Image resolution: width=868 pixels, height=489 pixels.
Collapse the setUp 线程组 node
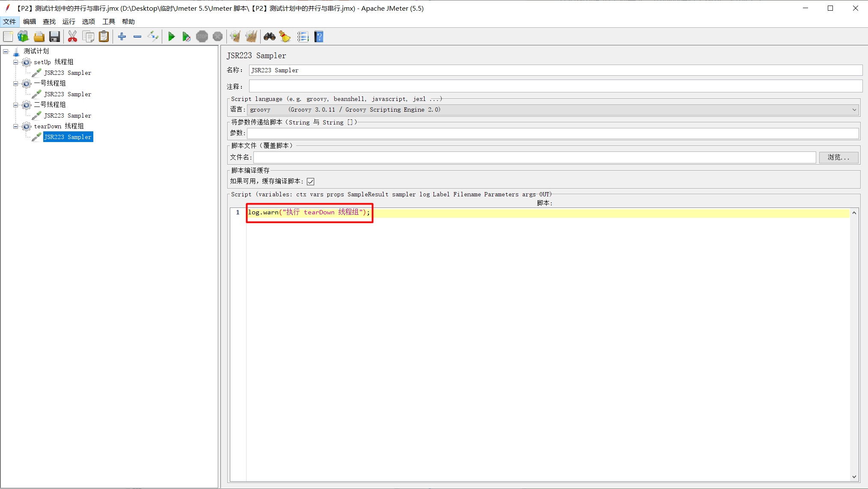[x=16, y=62]
